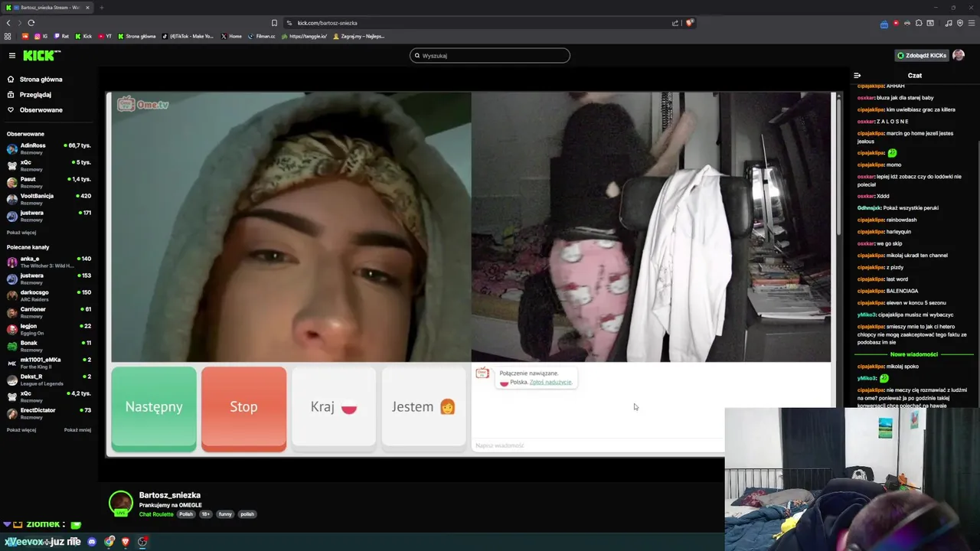Open mkt1001_eMKa recommended channel

coord(49,362)
